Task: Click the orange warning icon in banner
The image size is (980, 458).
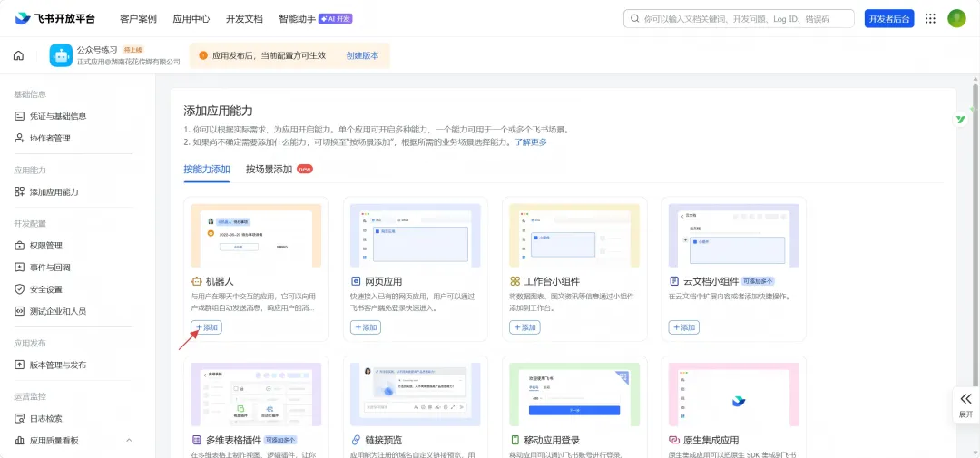Action: click(203, 55)
